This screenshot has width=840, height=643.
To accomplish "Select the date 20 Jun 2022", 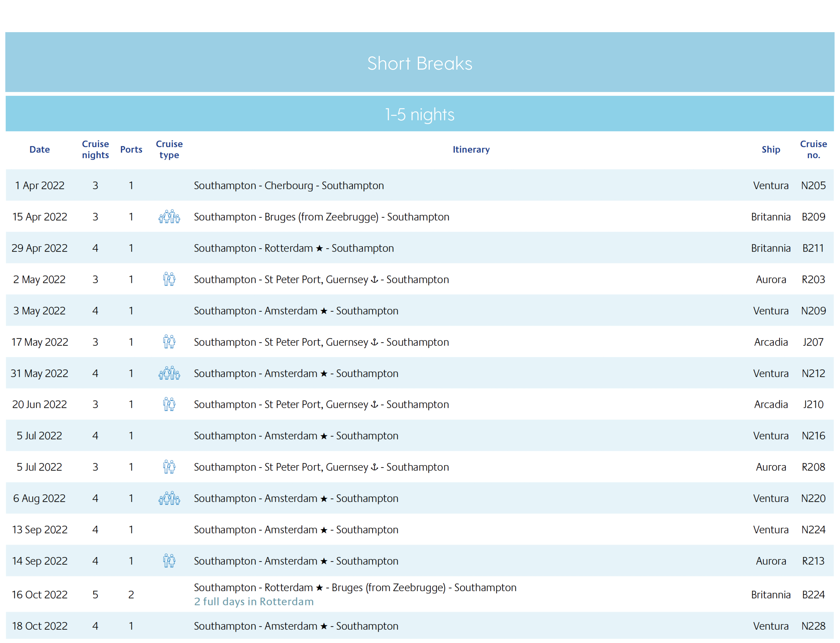I will pyautogui.click(x=39, y=404).
